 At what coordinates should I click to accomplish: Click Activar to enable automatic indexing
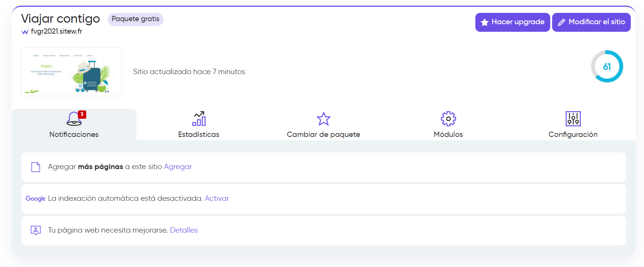coord(217,199)
